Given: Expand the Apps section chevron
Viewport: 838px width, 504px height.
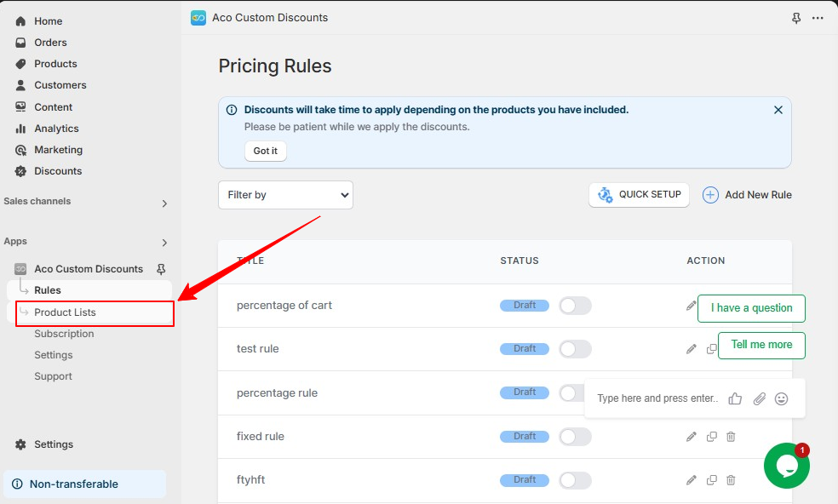Looking at the screenshot, I should (x=164, y=243).
